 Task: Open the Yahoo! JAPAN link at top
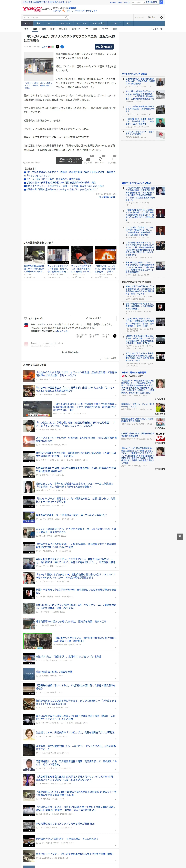point(116,2)
